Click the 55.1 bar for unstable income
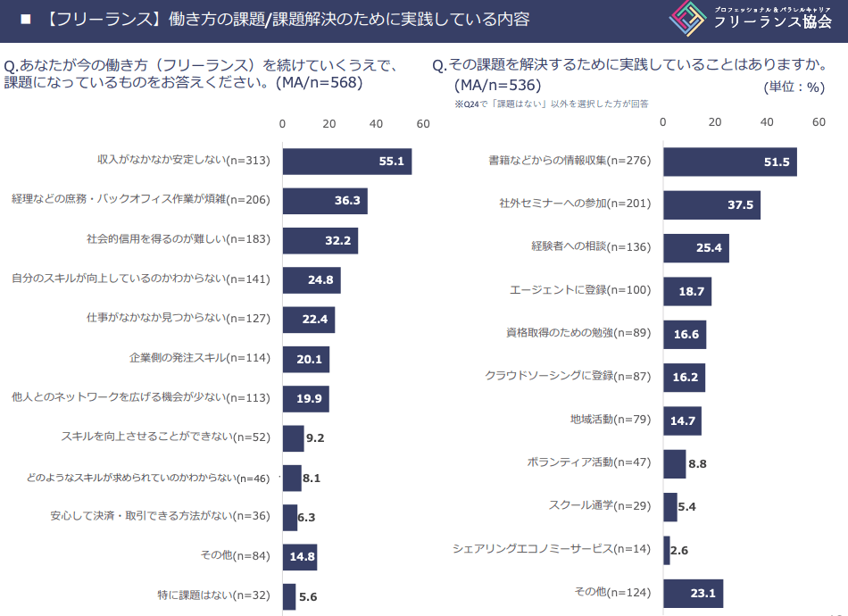This screenshot has width=848, height=616. click(346, 162)
